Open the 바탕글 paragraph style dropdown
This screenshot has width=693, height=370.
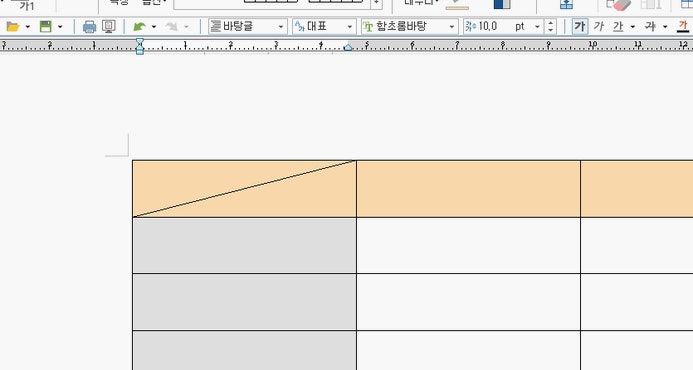pos(248,27)
